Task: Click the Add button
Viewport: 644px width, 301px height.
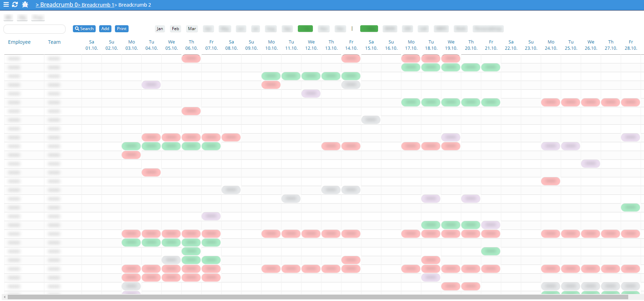Action: point(105,29)
